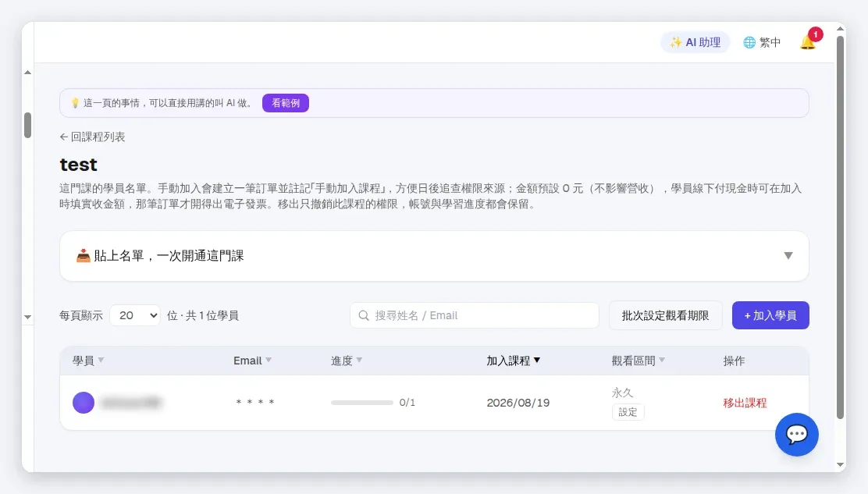
Task: Click the 看範例 button
Action: tap(286, 103)
